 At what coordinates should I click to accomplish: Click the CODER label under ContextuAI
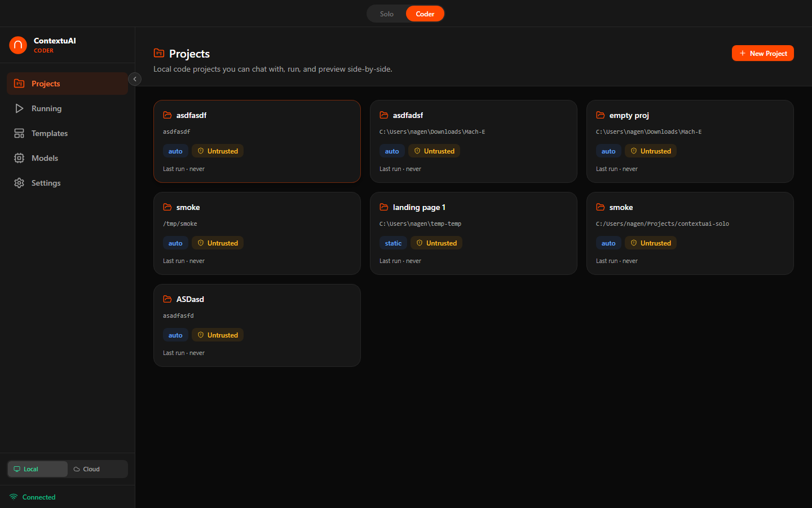[43, 50]
